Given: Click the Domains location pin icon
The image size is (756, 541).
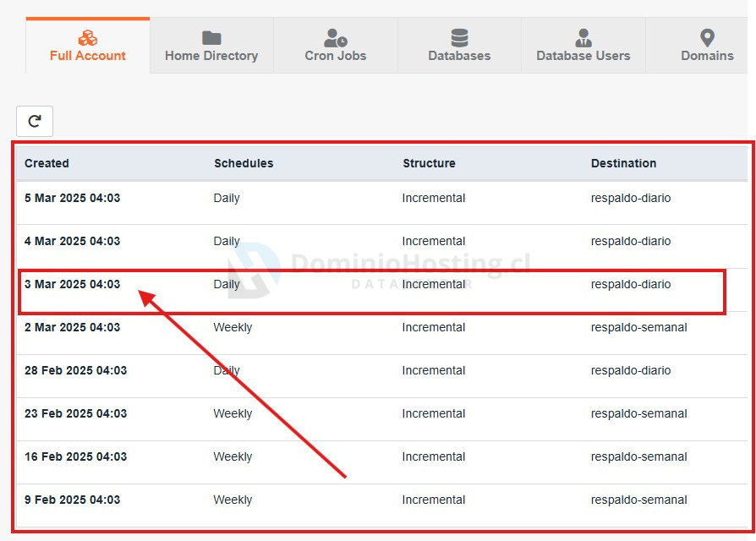Looking at the screenshot, I should pos(707,38).
